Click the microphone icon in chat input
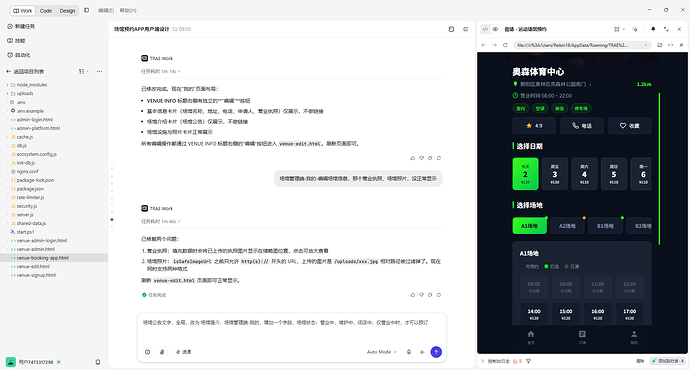690x370 pixels. [409, 352]
